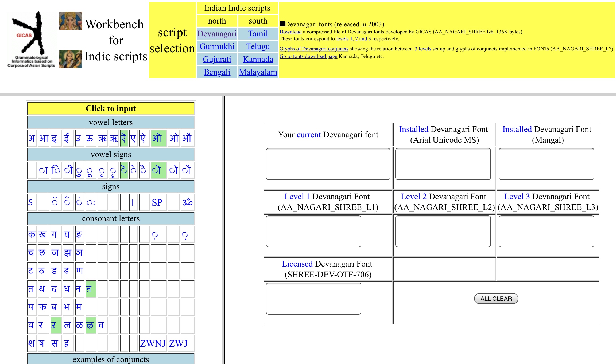Input the Om sign ॐ

187,202
